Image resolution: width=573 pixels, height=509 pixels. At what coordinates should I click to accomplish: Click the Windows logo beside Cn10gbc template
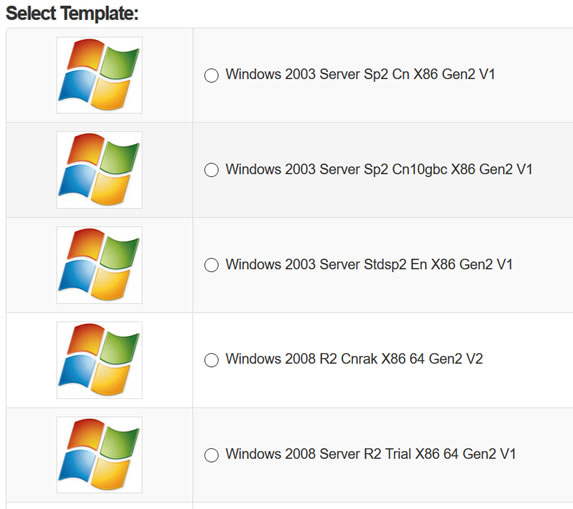point(99,170)
